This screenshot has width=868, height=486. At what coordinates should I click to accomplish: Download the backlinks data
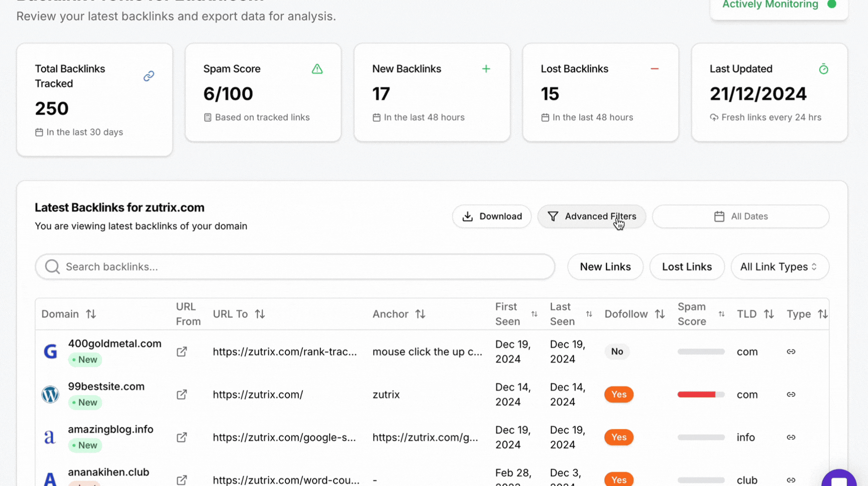pos(491,216)
